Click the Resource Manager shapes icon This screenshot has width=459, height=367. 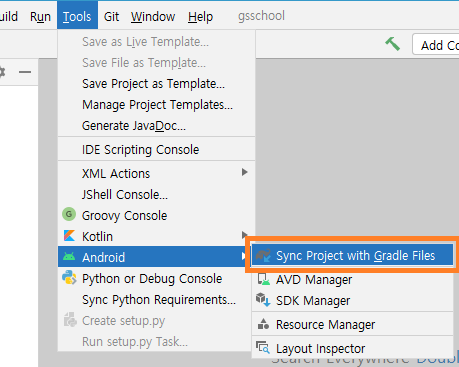263,324
